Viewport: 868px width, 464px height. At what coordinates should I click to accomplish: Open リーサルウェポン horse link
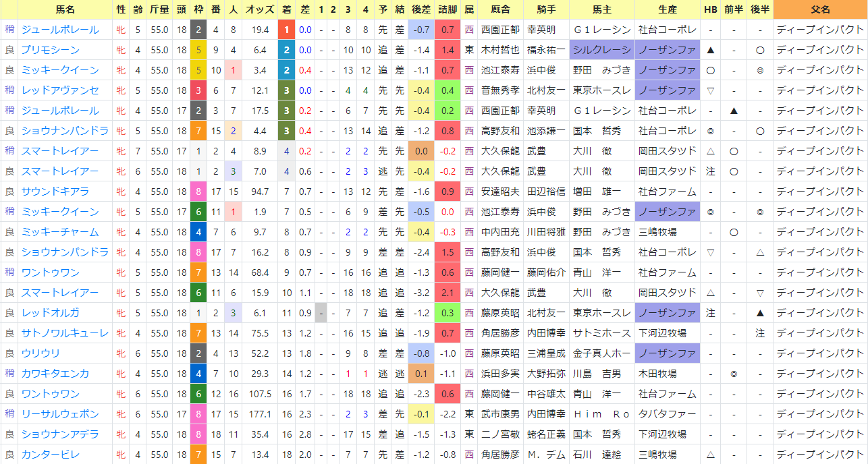(x=59, y=414)
